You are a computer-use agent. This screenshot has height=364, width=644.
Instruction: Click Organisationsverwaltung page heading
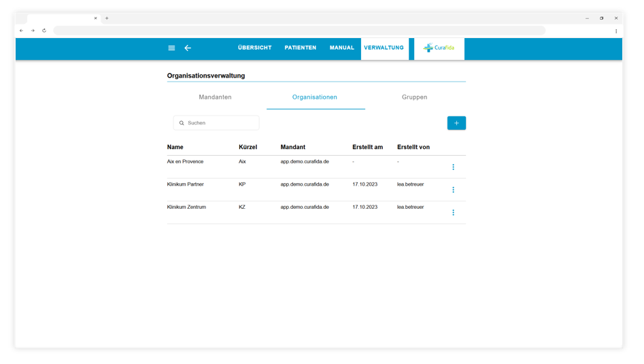[206, 76]
